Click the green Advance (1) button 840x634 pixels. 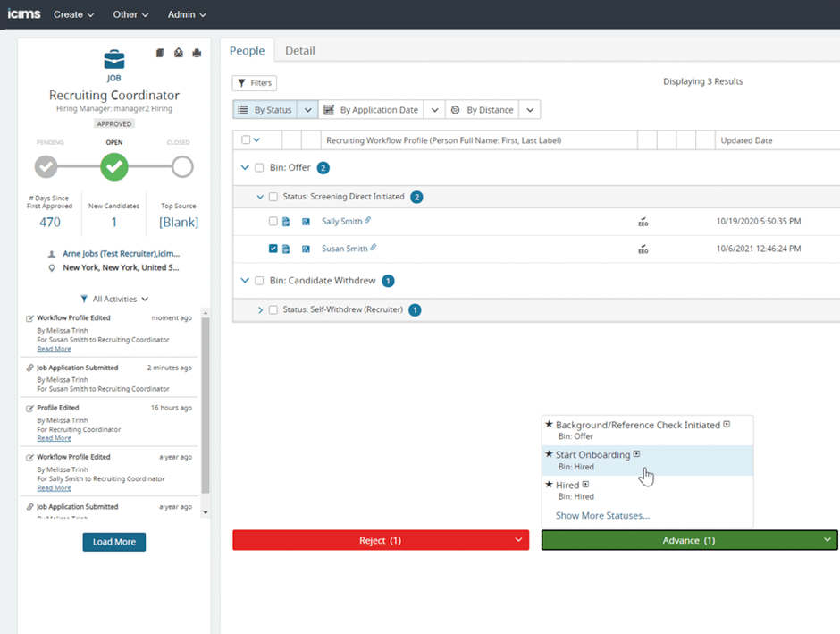coord(689,540)
